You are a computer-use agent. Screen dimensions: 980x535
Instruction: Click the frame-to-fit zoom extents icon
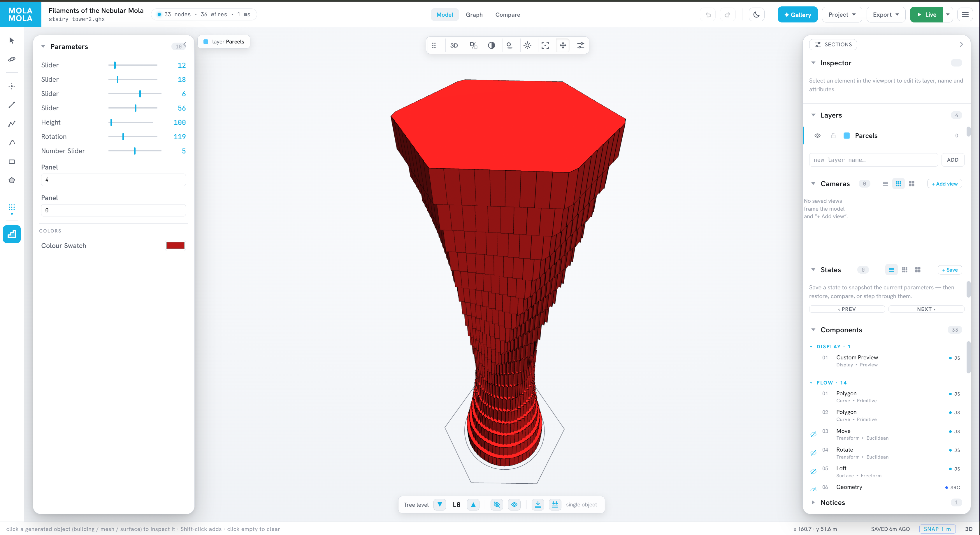pos(545,45)
